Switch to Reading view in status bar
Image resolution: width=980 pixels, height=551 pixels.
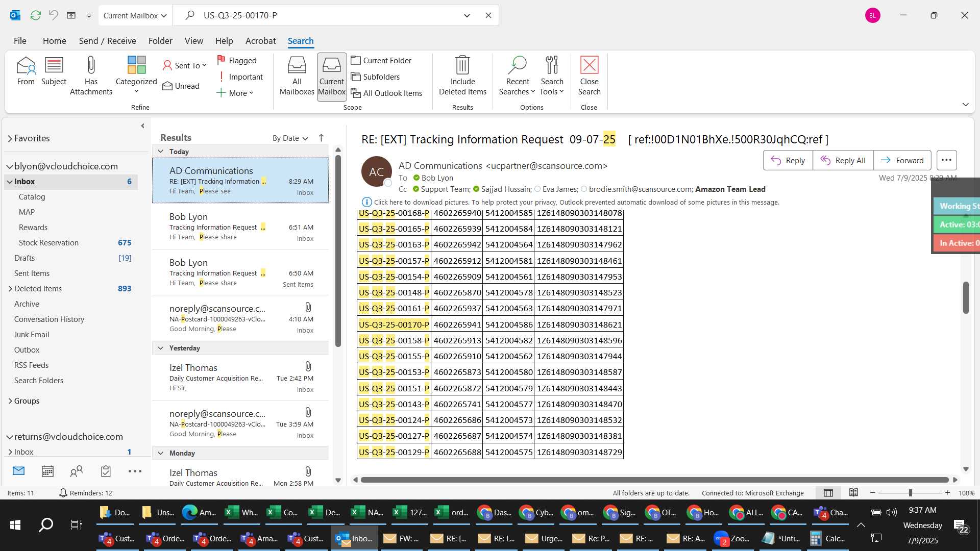pos(853,493)
